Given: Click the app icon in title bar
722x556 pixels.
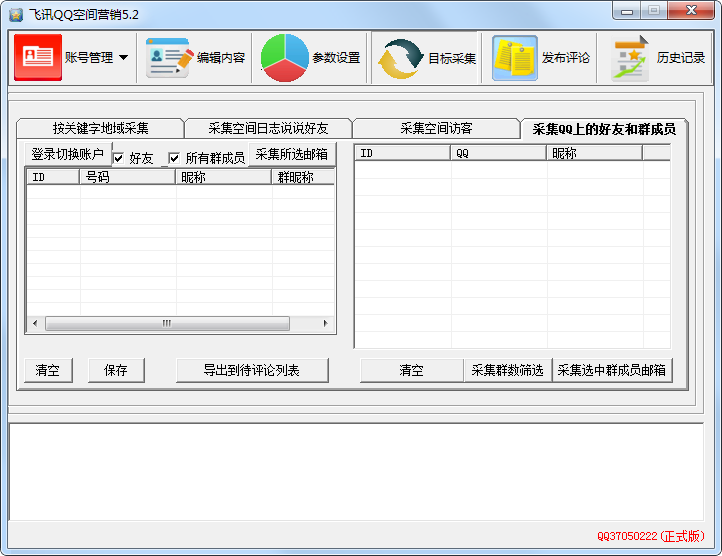Looking at the screenshot, I should coord(16,13).
